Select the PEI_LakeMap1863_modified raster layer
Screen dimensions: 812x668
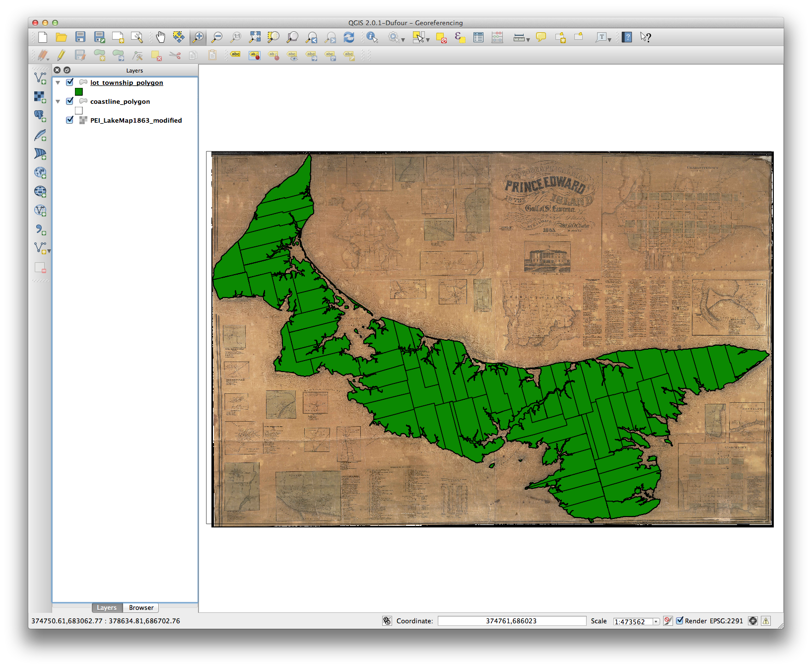point(136,120)
